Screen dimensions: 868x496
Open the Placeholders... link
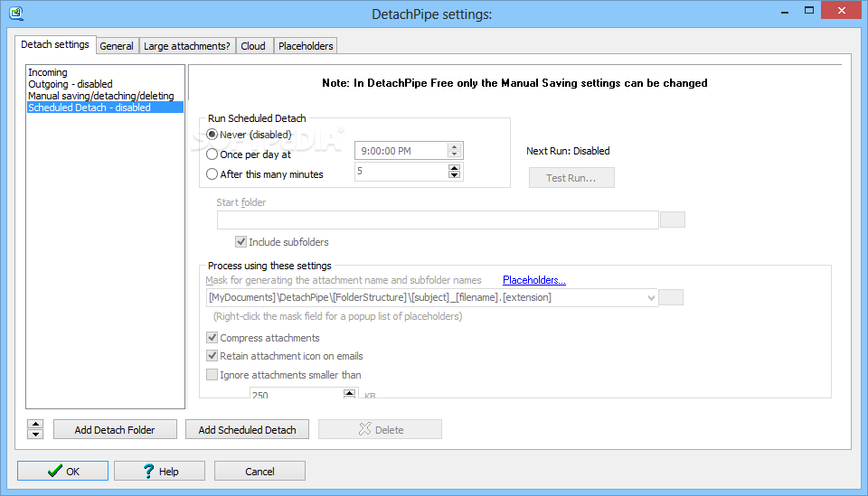(x=534, y=280)
